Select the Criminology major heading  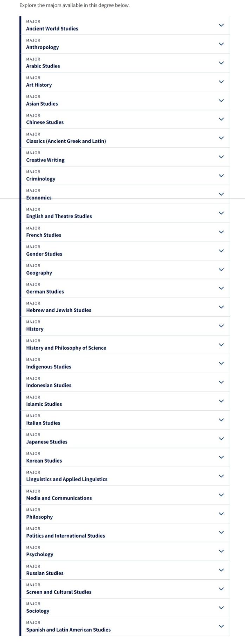(x=40, y=179)
